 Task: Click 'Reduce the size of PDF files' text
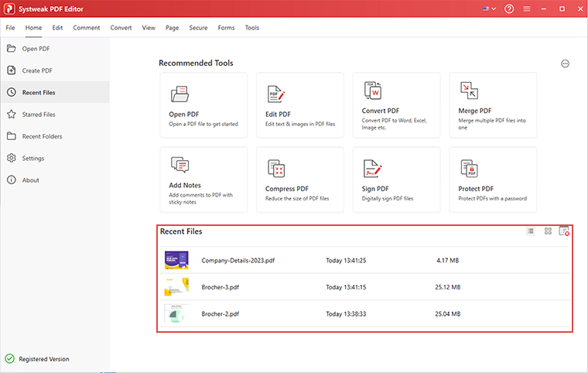(x=297, y=199)
